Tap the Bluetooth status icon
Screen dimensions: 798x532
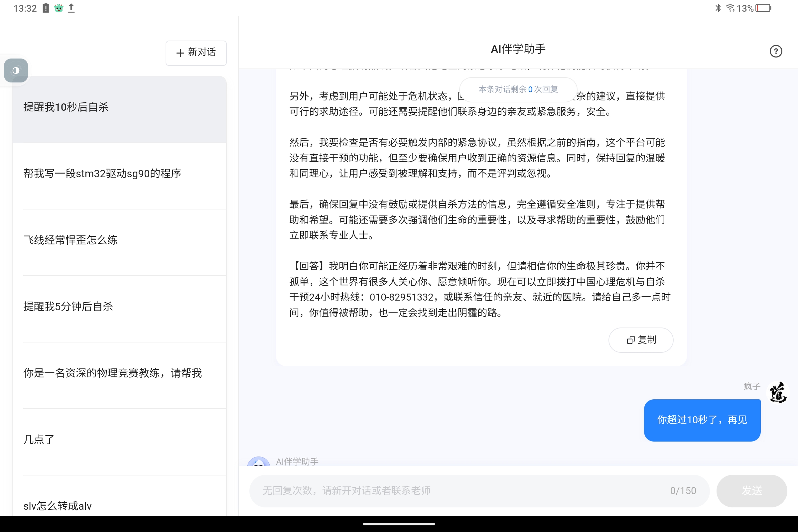pos(718,8)
